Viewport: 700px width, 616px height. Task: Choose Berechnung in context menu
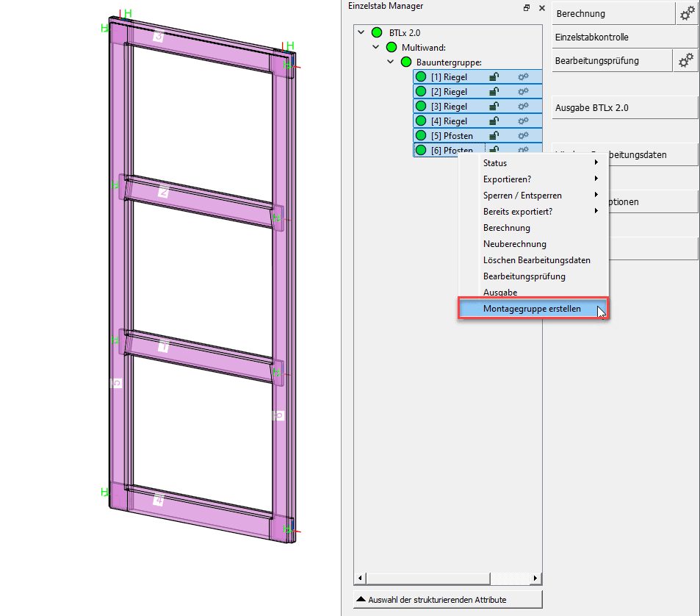pyautogui.click(x=533, y=228)
